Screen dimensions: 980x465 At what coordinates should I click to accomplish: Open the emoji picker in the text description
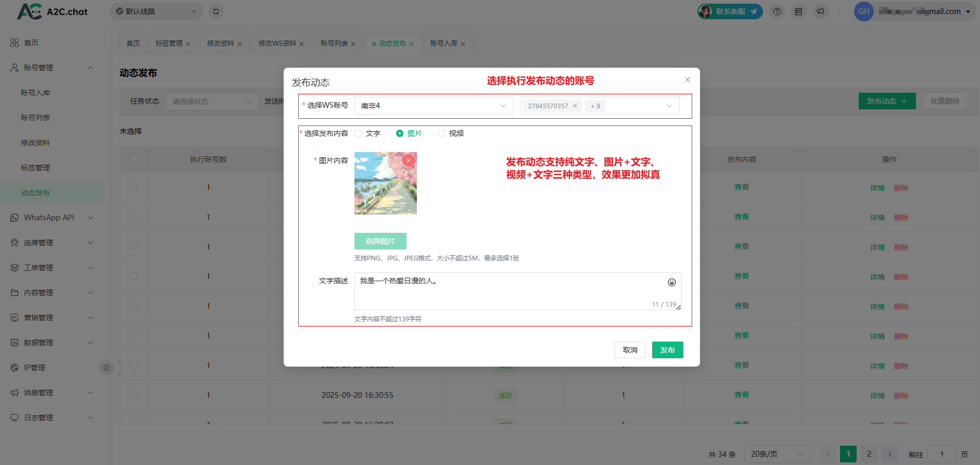coord(672,282)
